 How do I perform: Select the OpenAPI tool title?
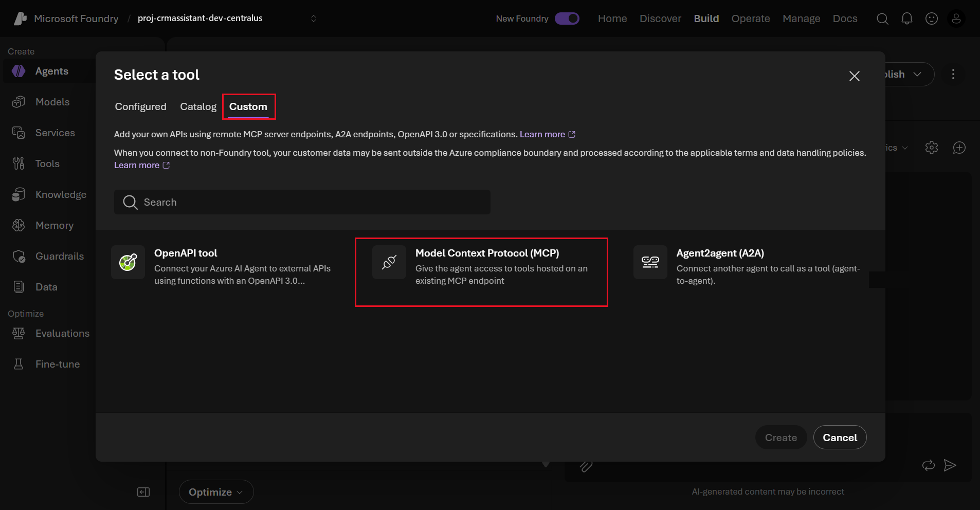[x=186, y=253]
